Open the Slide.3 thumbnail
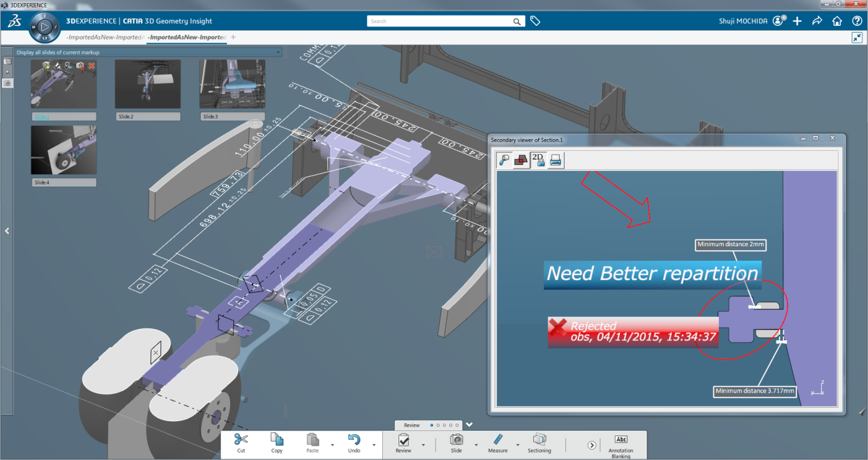This screenshot has width=868, height=460. [x=232, y=84]
